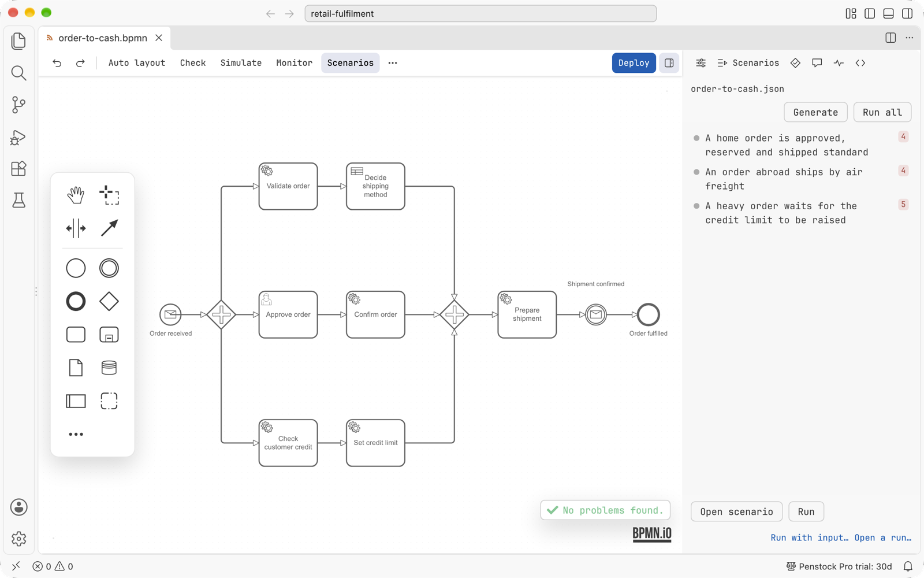Viewport: 924px width, 578px height.
Task: Redo the diagram change
Action: (x=80, y=63)
